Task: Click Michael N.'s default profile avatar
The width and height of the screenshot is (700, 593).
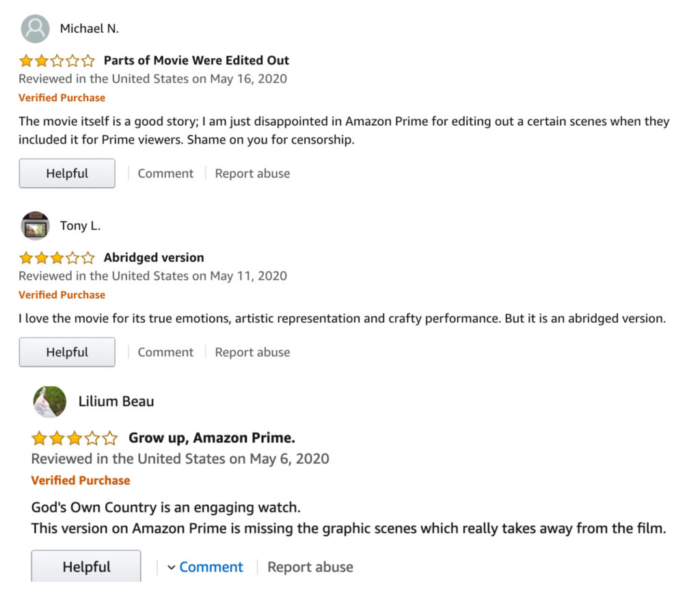Action: pos(36,29)
